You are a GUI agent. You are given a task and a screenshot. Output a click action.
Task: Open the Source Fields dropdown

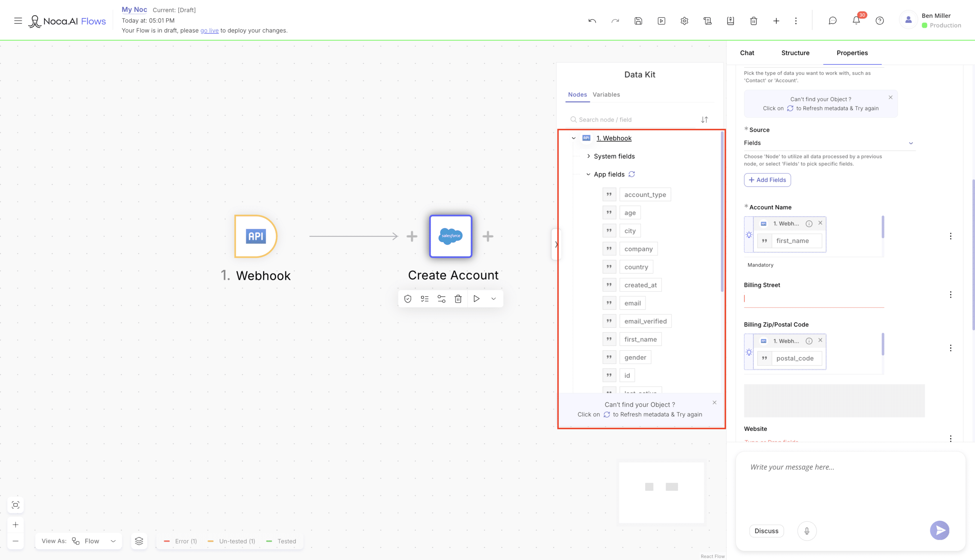click(x=829, y=143)
